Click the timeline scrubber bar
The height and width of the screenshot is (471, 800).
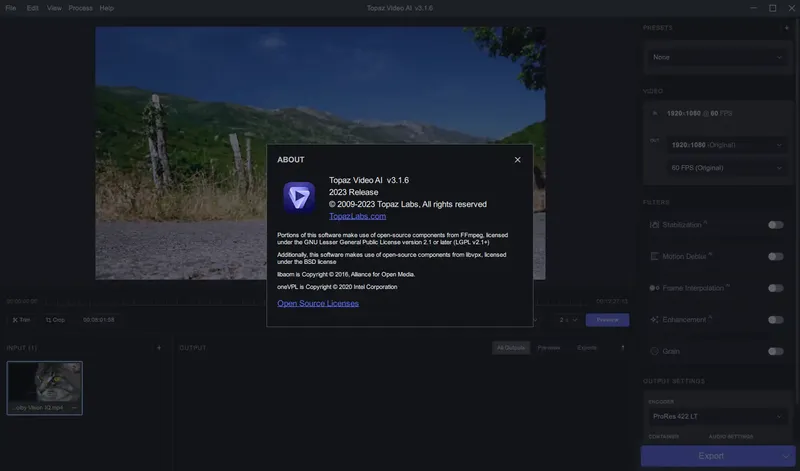pyautogui.click(x=316, y=304)
